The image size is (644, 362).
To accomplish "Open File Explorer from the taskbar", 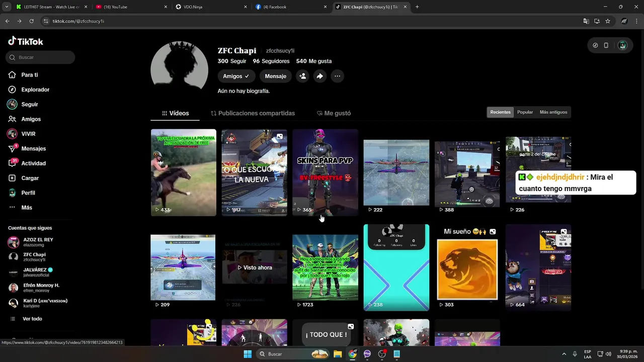I will coord(338,354).
